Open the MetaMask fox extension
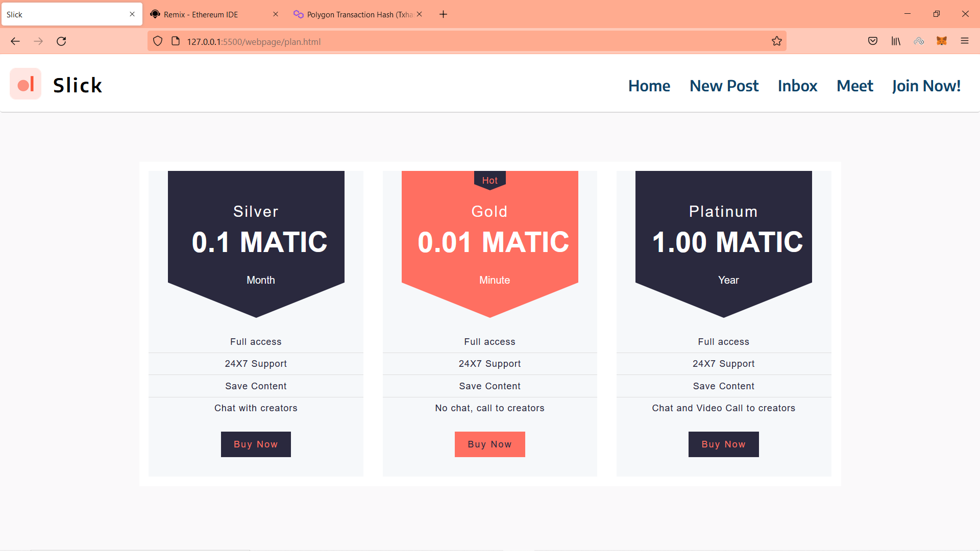Image resolution: width=980 pixels, height=551 pixels. pos(942,41)
